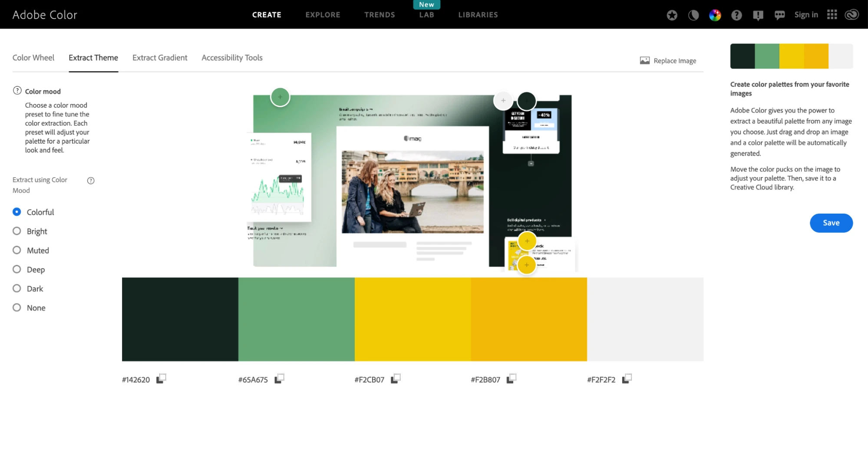
Task: Click the green color puck on image
Action: tap(280, 97)
